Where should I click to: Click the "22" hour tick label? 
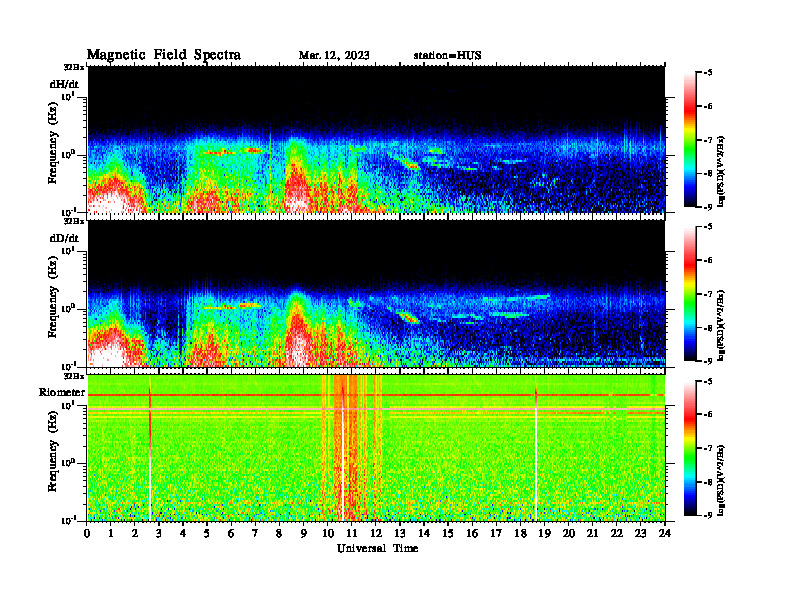(x=616, y=534)
